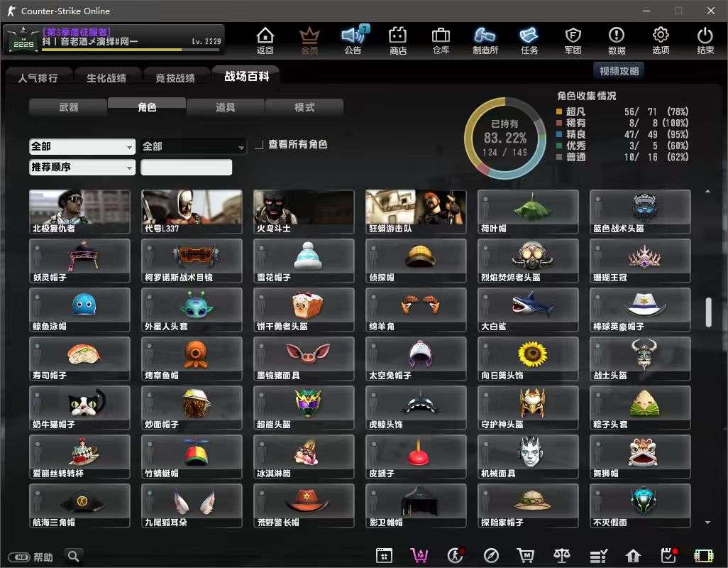Open the 商店 shop icon

(398, 40)
